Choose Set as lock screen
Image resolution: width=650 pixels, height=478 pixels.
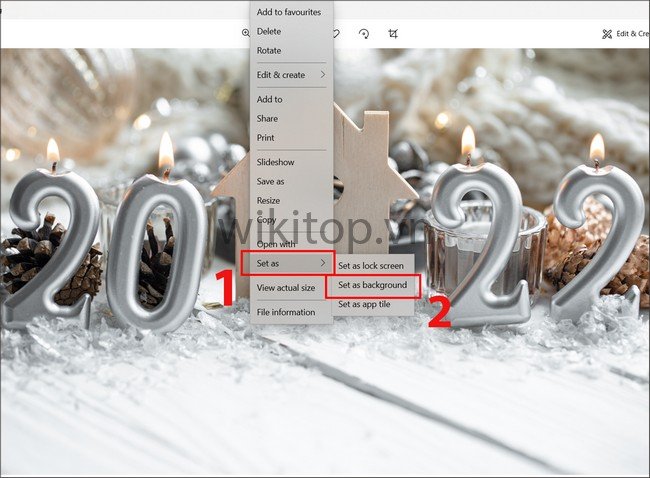[x=372, y=266]
